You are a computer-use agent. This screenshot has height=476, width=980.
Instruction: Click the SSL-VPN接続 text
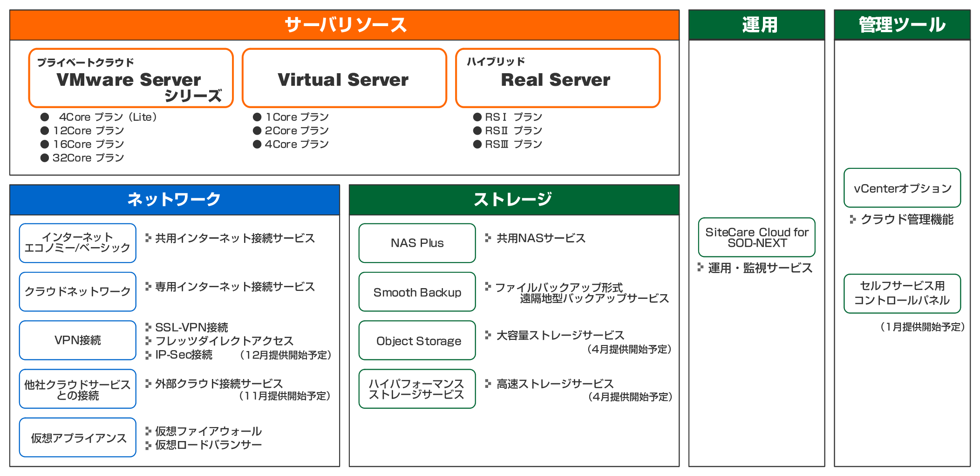(x=192, y=327)
